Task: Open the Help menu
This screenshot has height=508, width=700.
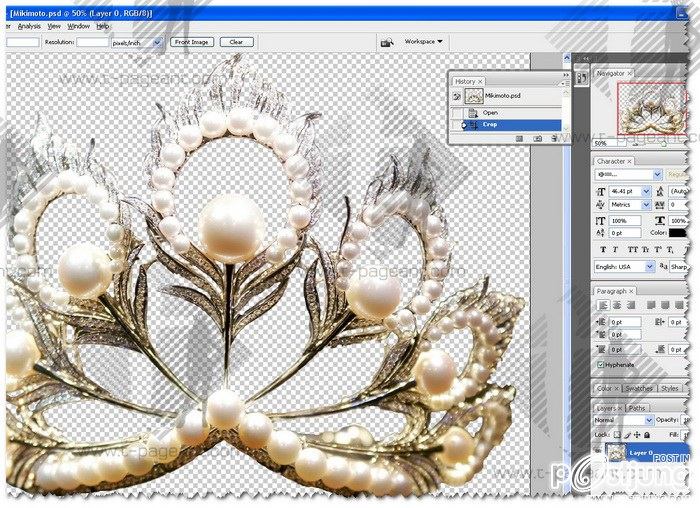Action: 103,26
